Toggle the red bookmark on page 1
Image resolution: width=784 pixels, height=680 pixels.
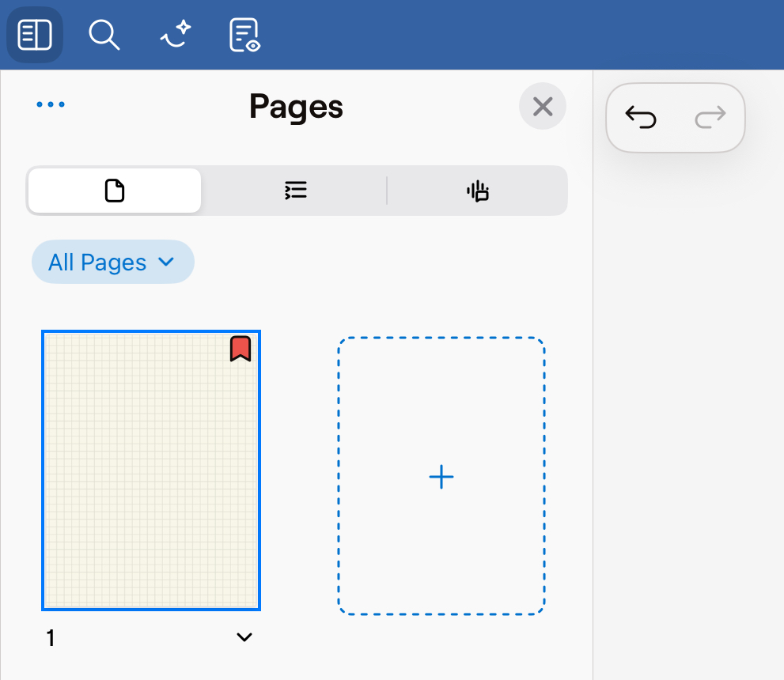241,349
